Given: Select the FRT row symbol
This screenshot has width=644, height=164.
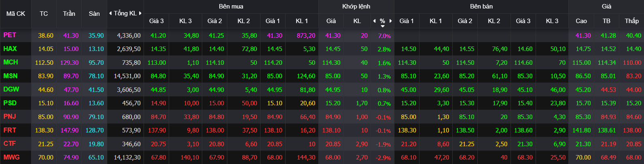Looking at the screenshot, I should (10, 130).
